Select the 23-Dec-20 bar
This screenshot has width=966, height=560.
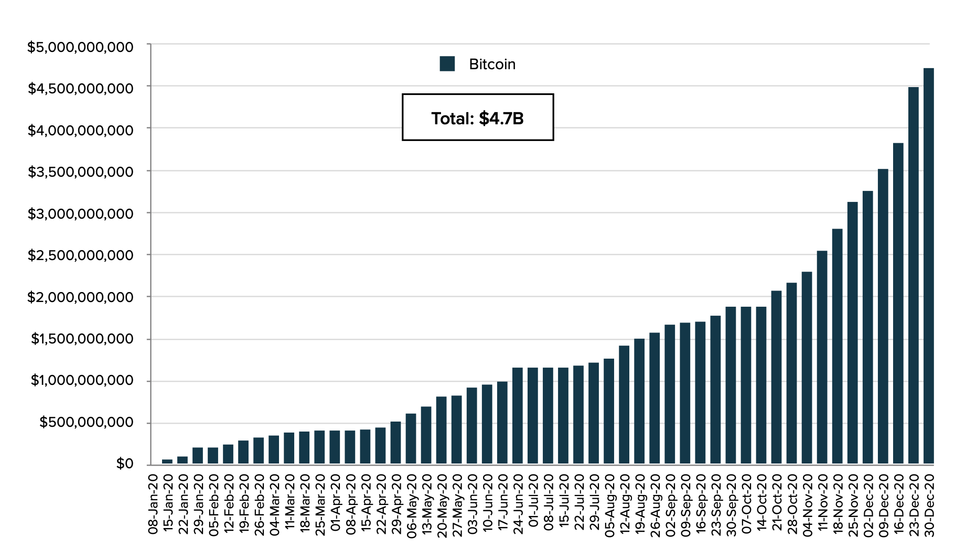(913, 275)
